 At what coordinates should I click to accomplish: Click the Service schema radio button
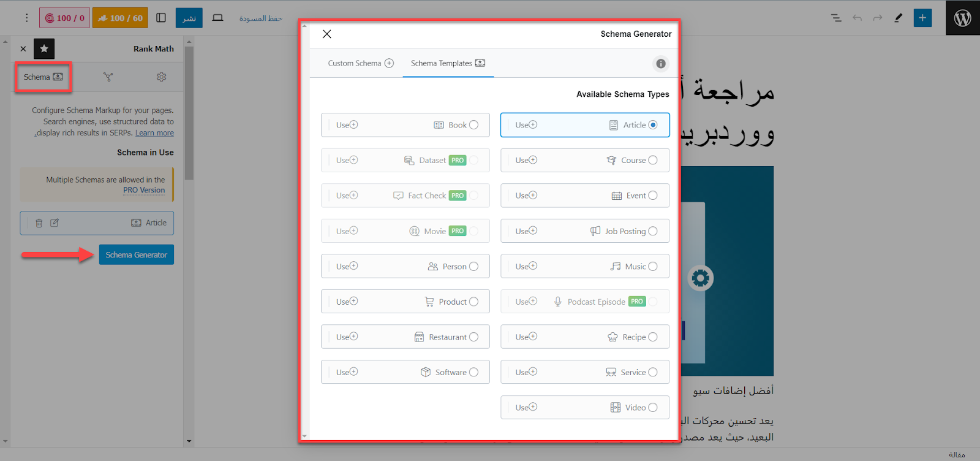(x=653, y=372)
